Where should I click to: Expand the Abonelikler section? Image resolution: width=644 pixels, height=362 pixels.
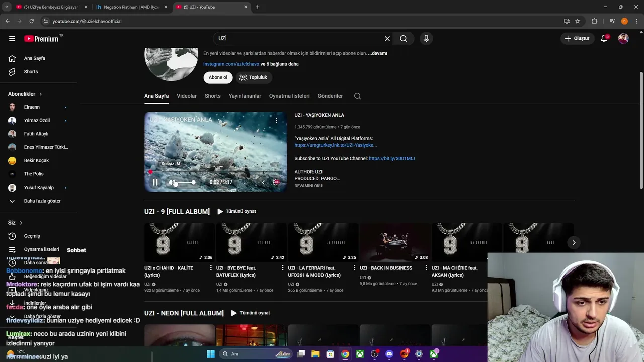[25, 94]
